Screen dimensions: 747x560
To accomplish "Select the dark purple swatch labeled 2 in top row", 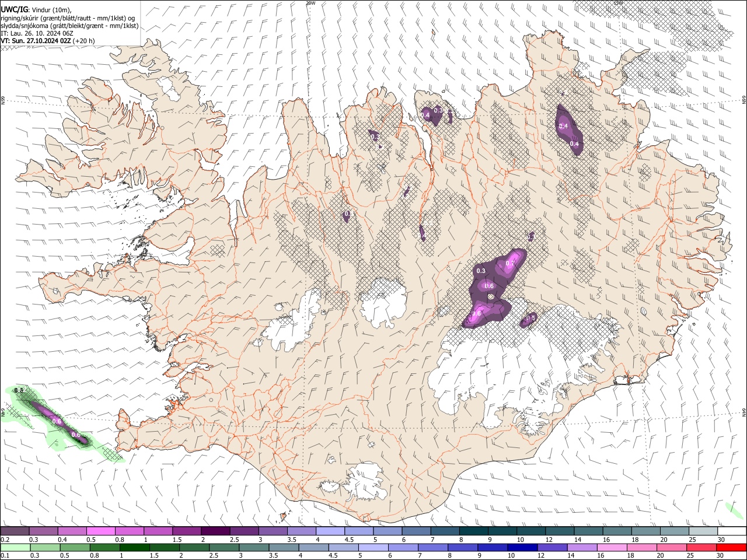I will coord(215,531).
